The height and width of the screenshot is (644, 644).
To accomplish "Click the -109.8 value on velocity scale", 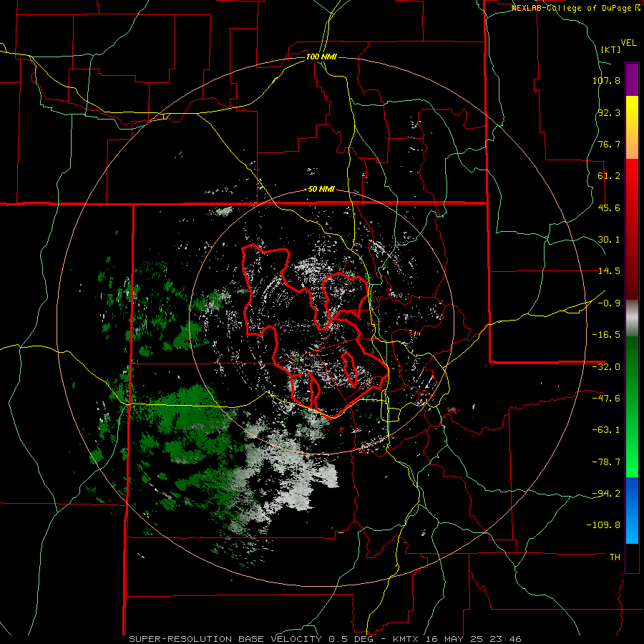I will point(603,525).
